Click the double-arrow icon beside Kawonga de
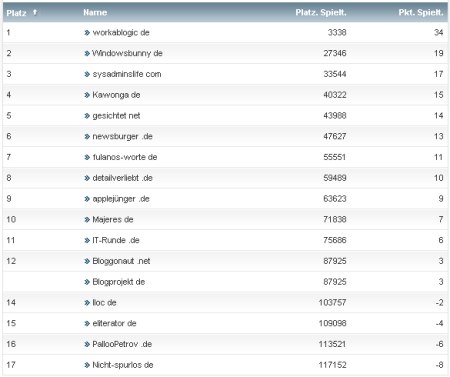This screenshot has width=450, height=377. (87, 95)
